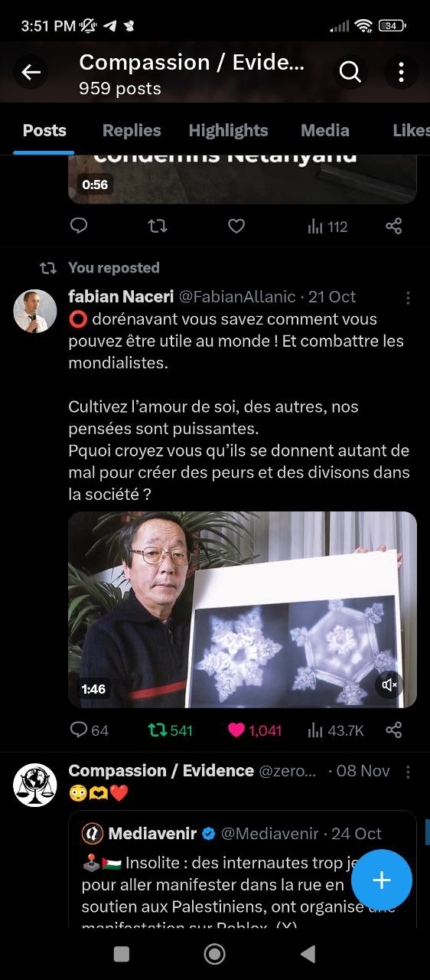The height and width of the screenshot is (980, 430).
Task: Unmute the snowflake crystal video
Action: (x=389, y=684)
